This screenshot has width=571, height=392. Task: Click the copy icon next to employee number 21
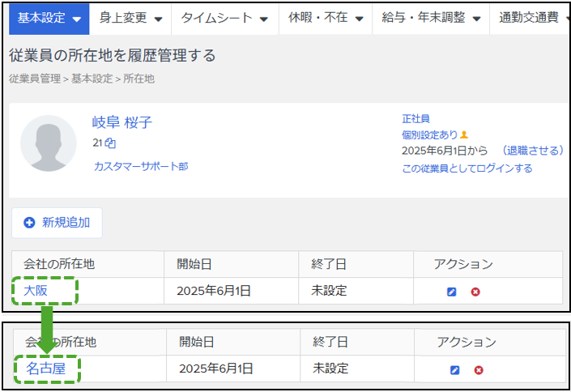point(110,143)
